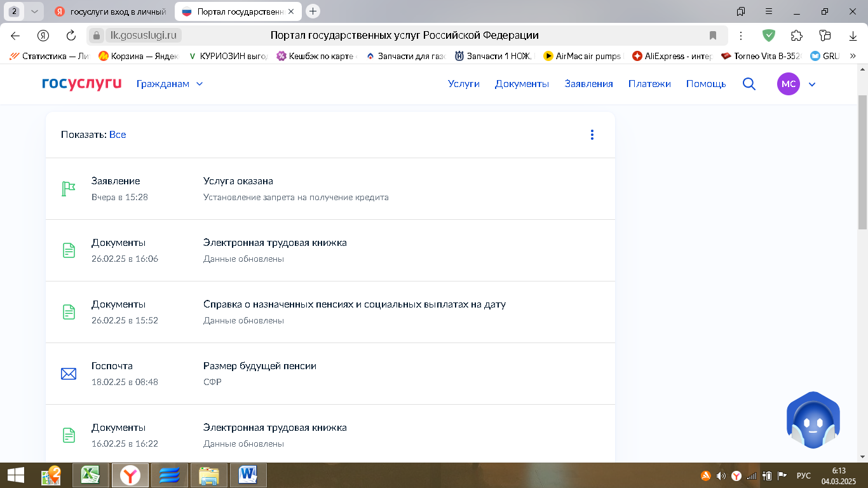Click the bookmark icon in address bar

click(713, 36)
